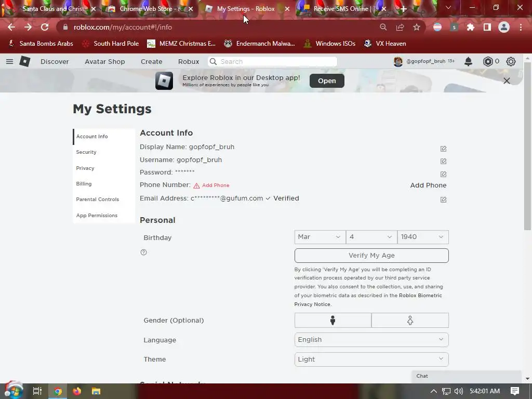Click Add Phone text on right
Screen dimensions: 532x399
coord(428,185)
